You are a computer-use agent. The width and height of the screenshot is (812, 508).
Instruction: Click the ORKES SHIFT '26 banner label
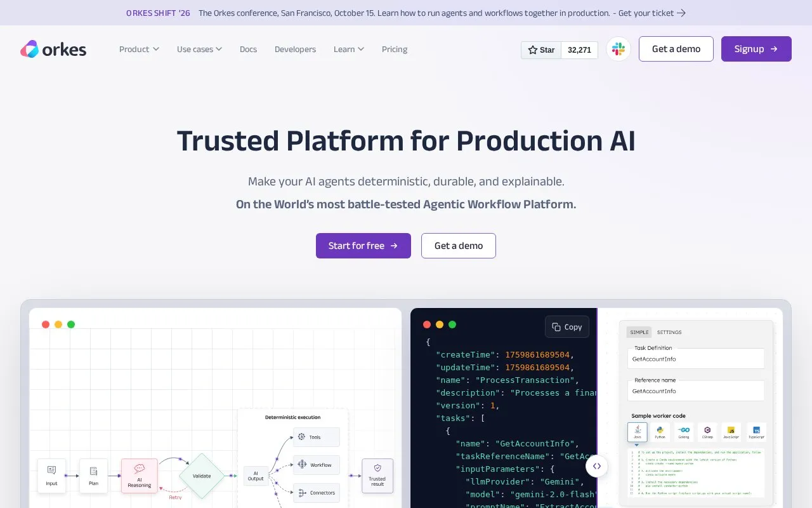point(158,13)
